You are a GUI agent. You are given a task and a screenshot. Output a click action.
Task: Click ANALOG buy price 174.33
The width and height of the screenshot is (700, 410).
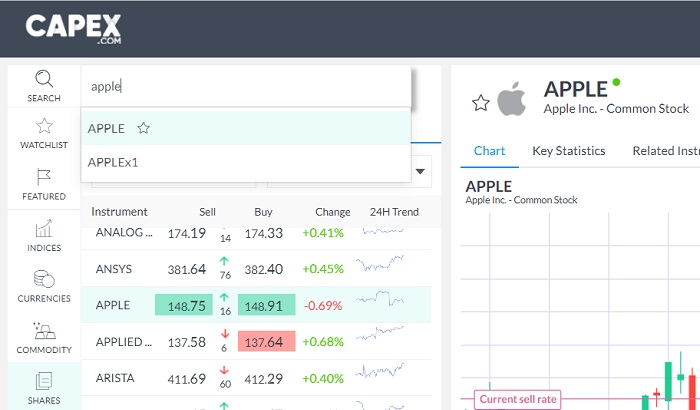coord(264,233)
